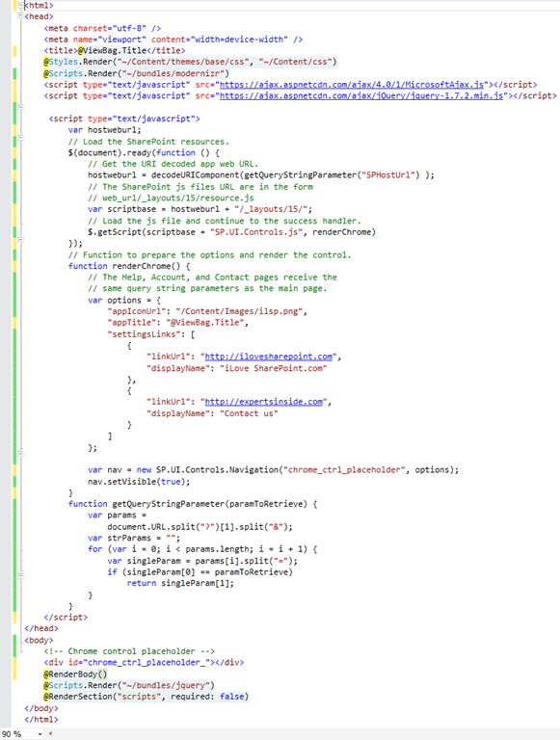Open the 90 % zoom level dropdown
560x740 pixels.
[40, 734]
